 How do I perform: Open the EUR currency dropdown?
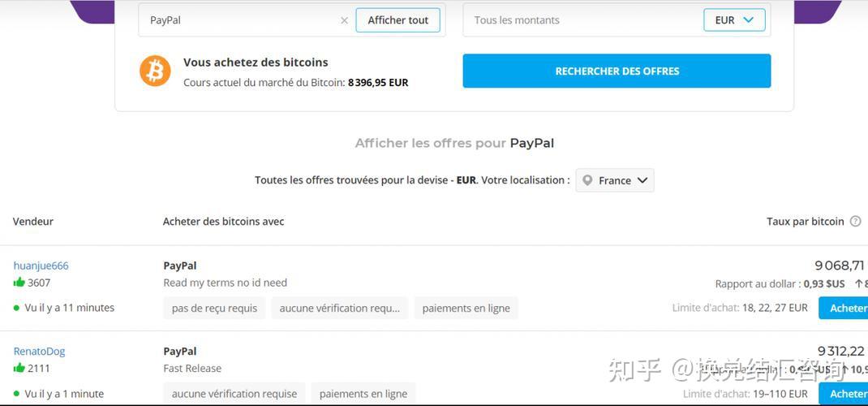[x=734, y=20]
